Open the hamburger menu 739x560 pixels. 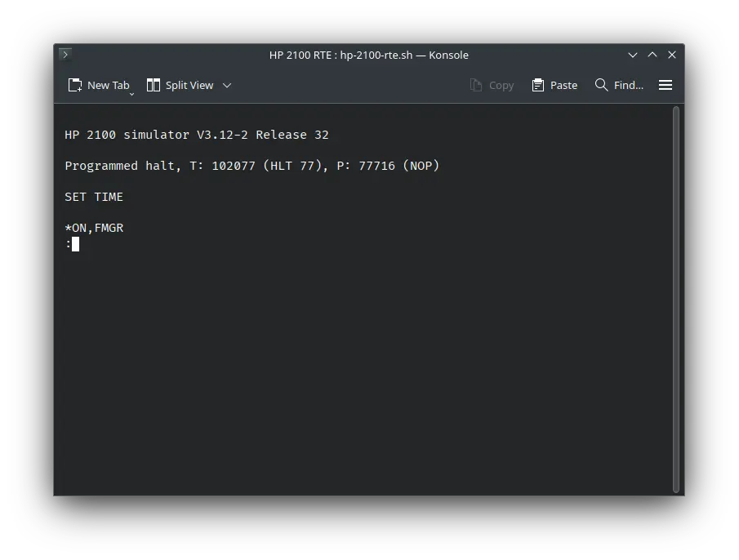tap(666, 85)
